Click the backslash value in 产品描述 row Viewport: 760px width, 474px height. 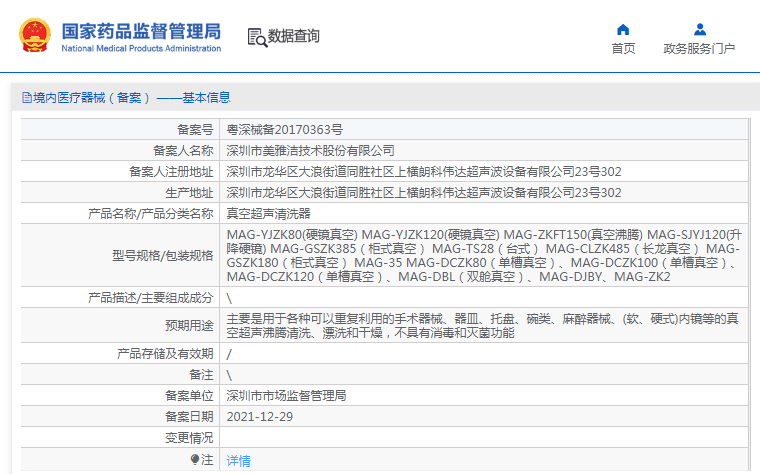(x=229, y=298)
